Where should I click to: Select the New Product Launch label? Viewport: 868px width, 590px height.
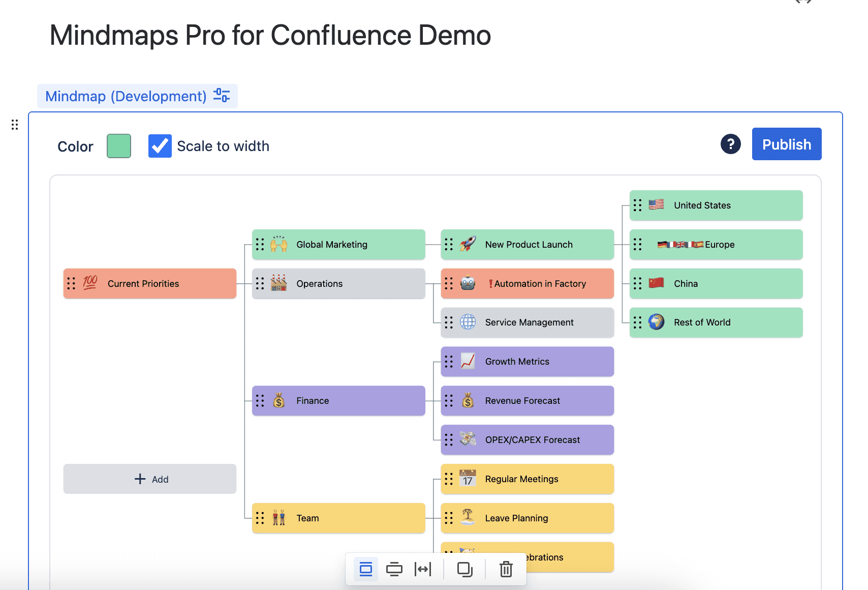pos(529,245)
